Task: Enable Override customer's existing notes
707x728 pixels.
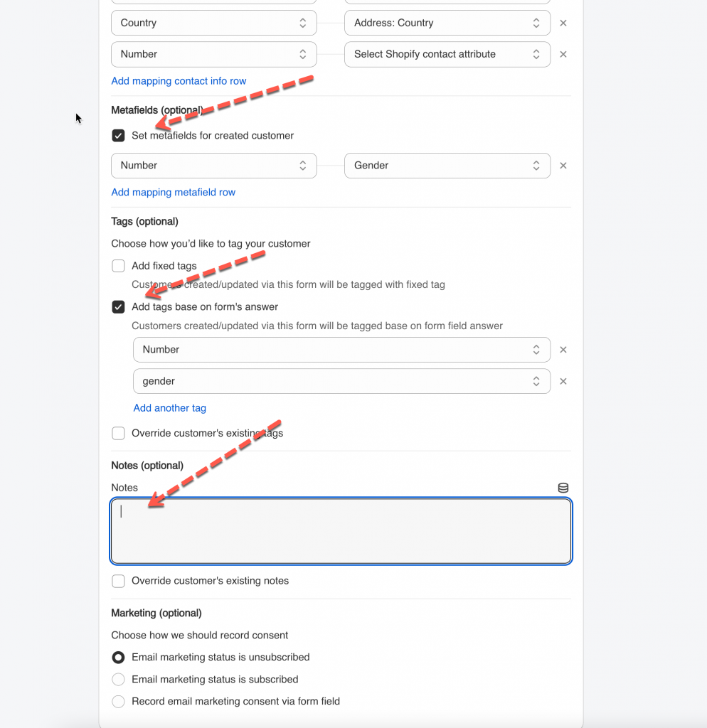Action: pos(119,581)
